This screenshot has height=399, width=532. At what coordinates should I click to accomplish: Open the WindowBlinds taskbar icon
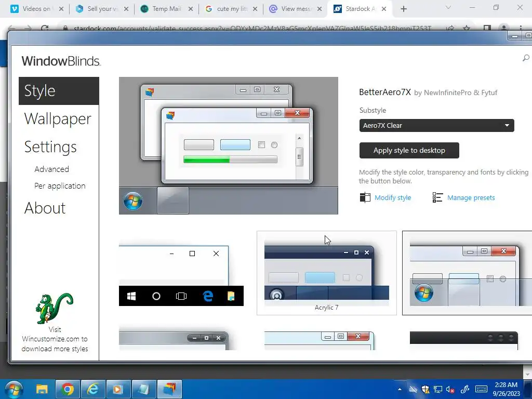point(169,389)
